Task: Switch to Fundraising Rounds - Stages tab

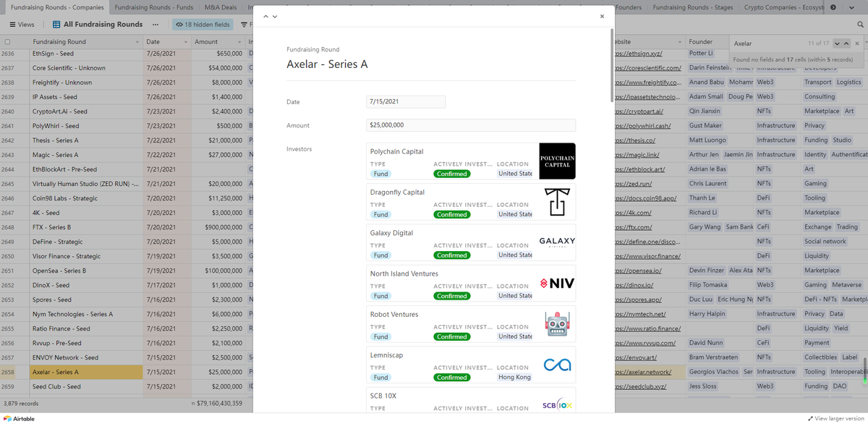Action: click(693, 7)
